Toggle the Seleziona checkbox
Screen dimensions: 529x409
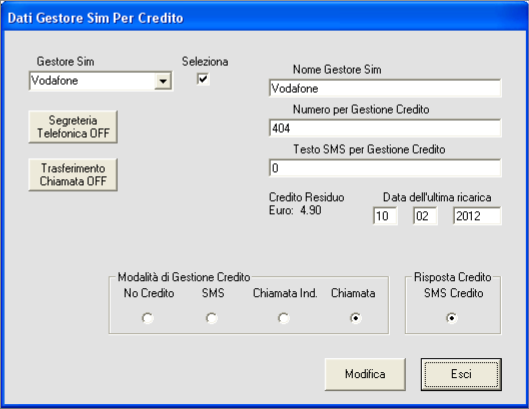pyautogui.click(x=203, y=79)
